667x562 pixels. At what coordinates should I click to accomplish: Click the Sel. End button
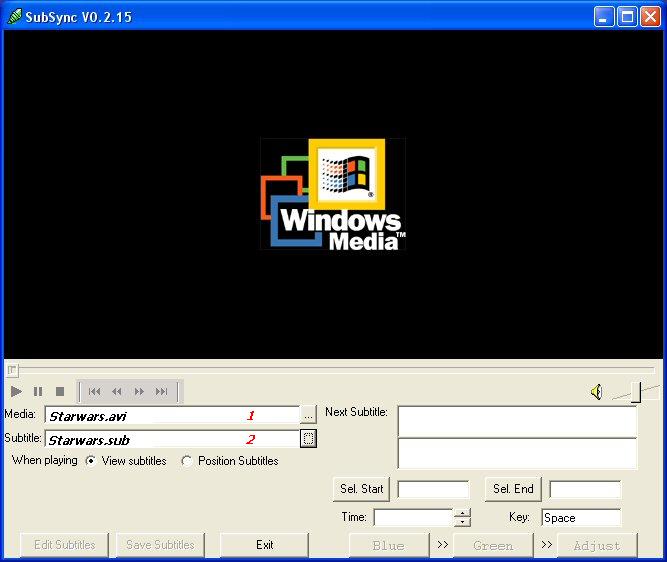(513, 489)
